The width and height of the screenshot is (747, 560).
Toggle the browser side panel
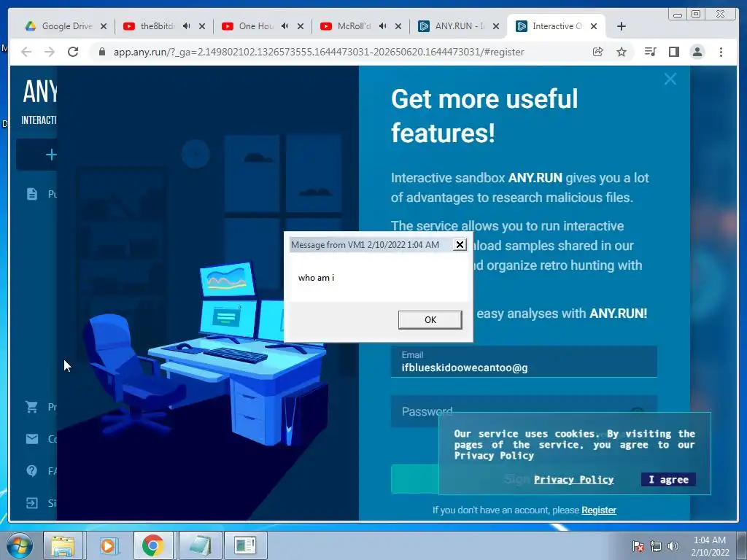coord(673,52)
